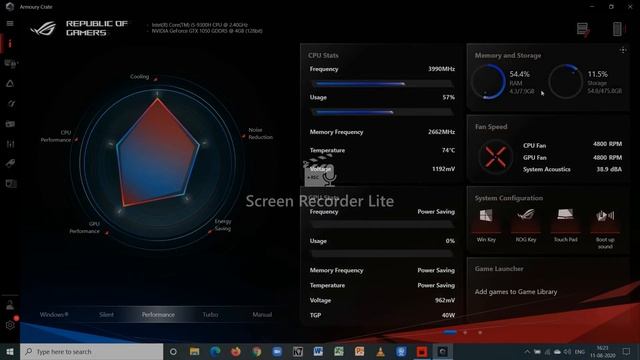Screen dimensions: 640x360
Task: Click the 38.9 dBA System Acoustics value
Action: click(609, 169)
